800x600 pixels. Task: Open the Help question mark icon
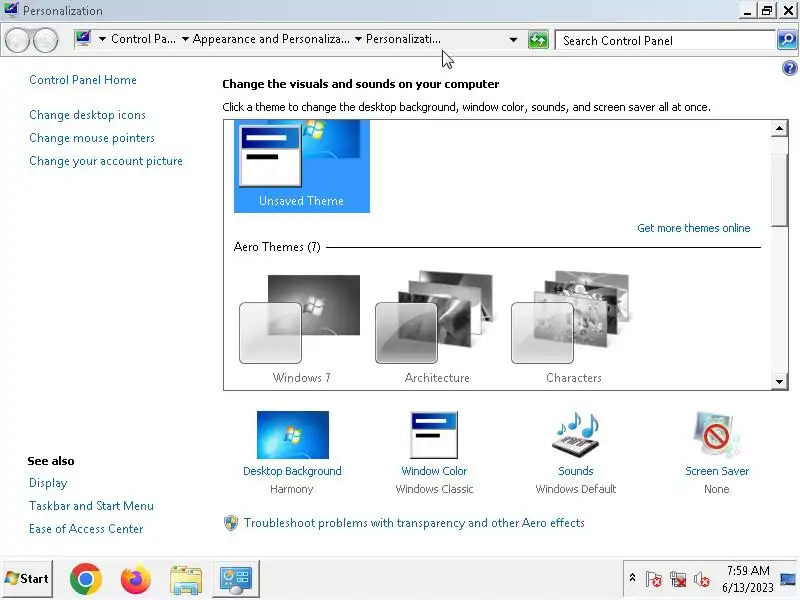pyautogui.click(x=789, y=68)
